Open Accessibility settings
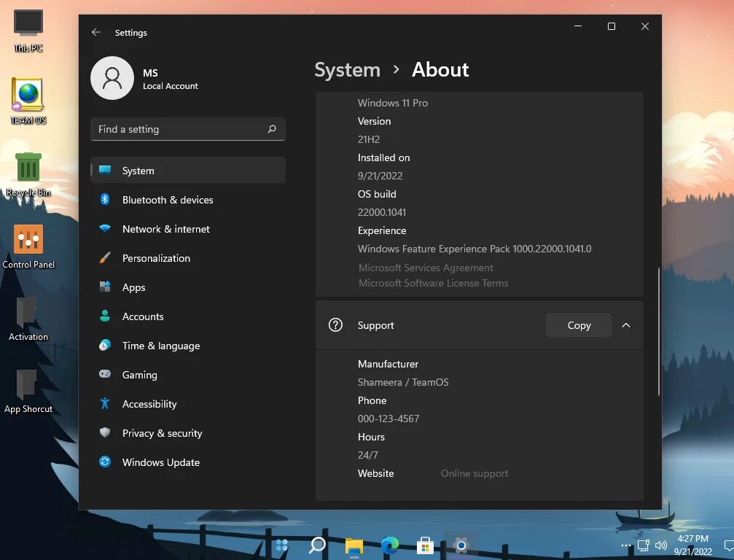The width and height of the screenshot is (734, 560). tap(188, 404)
